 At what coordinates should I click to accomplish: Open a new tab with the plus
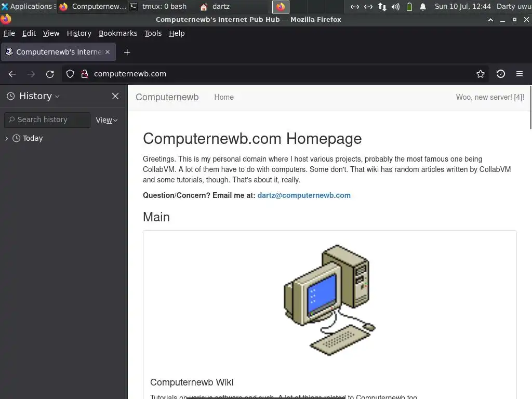[x=127, y=52]
